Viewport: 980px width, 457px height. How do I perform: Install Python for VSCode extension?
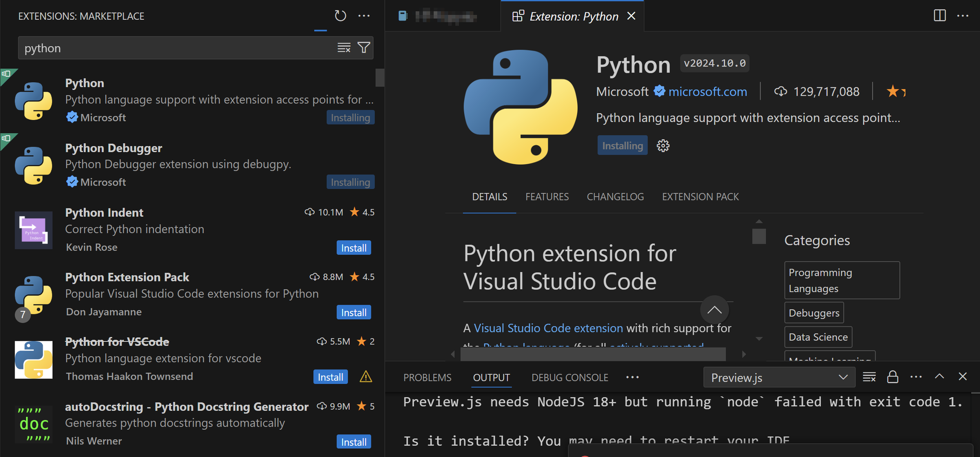(331, 377)
